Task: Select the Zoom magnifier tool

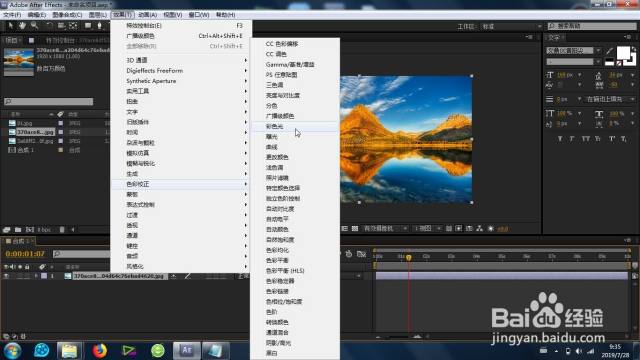Action: pyautogui.click(x=34, y=26)
